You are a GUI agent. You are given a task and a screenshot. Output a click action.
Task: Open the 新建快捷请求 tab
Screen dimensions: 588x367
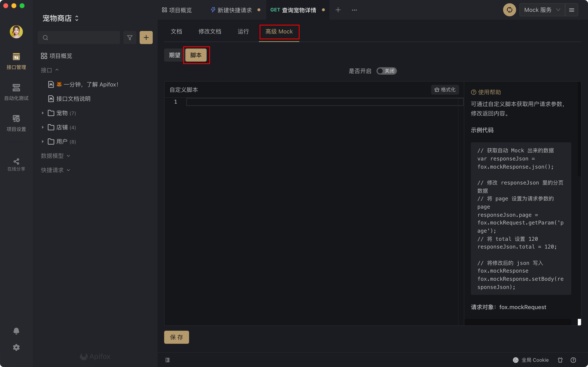234,10
